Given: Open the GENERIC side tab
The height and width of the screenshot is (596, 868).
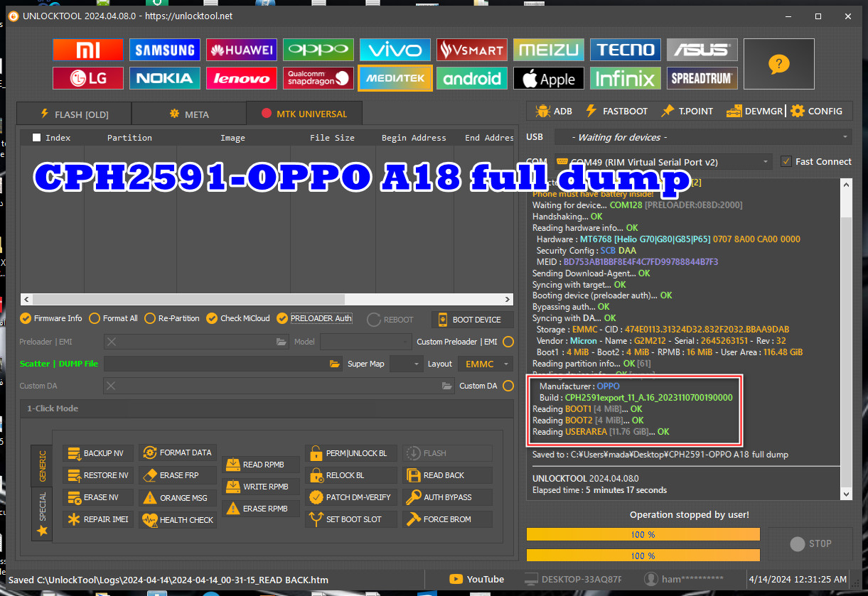Looking at the screenshot, I should pos(42,465).
